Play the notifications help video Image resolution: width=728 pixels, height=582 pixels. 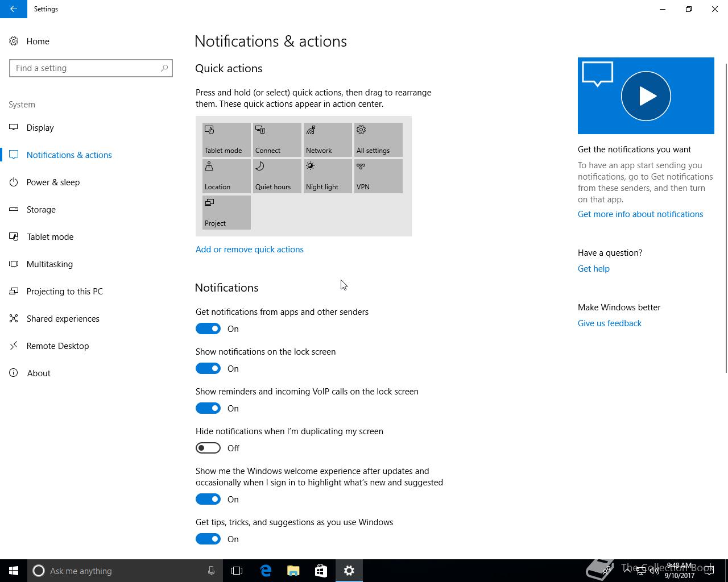click(646, 95)
